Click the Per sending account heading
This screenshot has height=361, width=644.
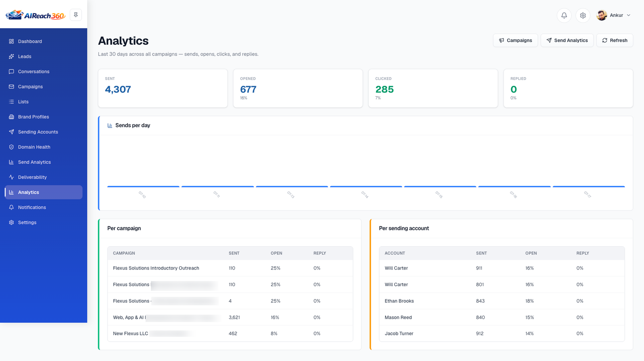(x=404, y=228)
